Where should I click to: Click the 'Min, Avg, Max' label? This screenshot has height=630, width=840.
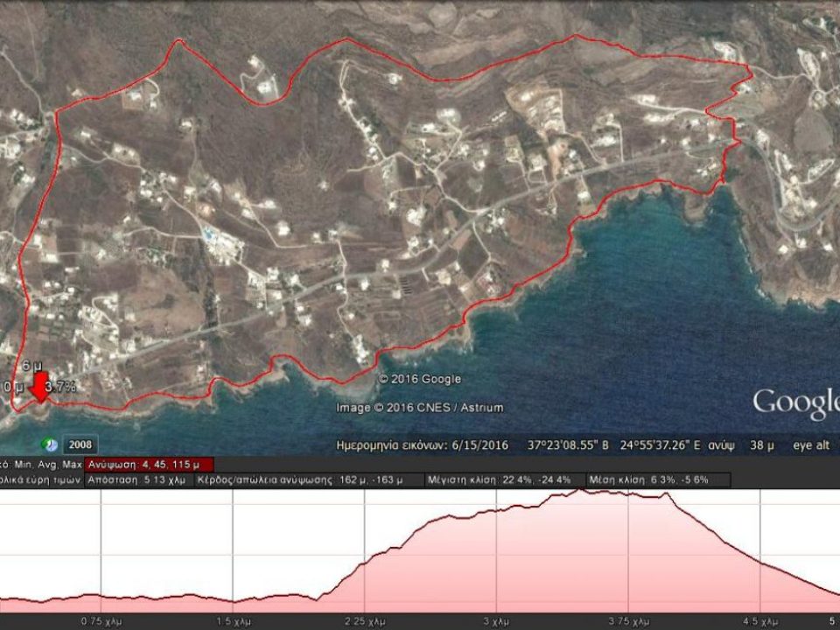[48, 465]
